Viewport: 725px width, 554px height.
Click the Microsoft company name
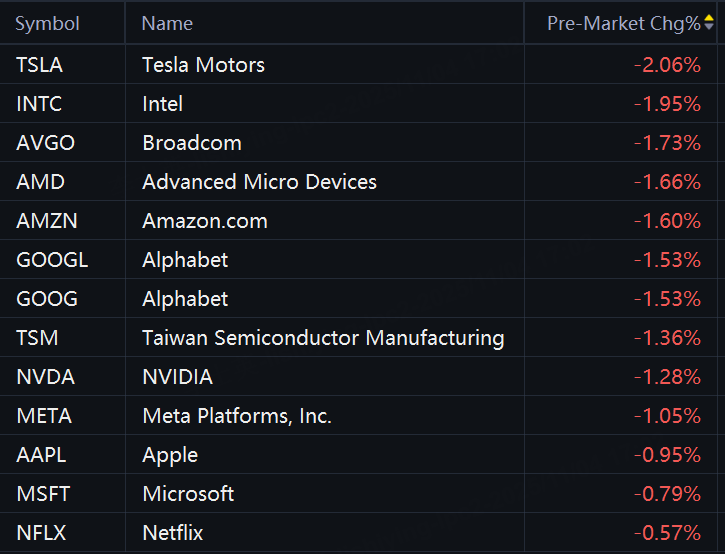click(188, 494)
